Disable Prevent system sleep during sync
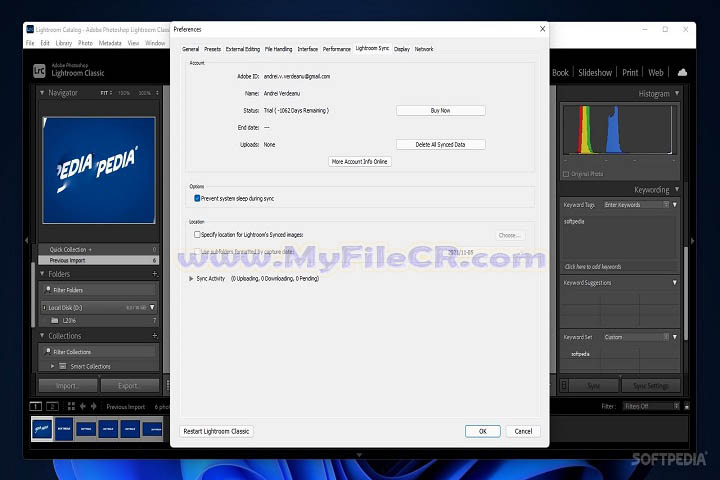This screenshot has height=480, width=720. (197, 198)
